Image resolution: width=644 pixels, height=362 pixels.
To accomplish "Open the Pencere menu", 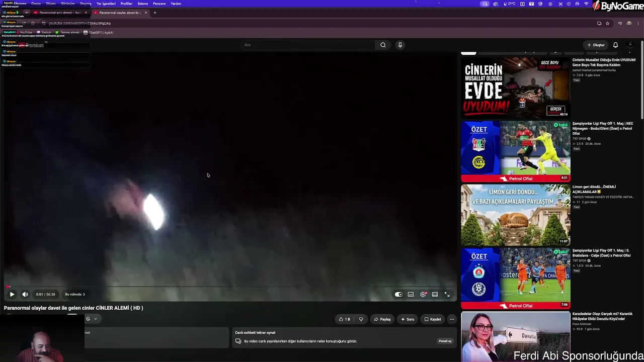I will (159, 4).
